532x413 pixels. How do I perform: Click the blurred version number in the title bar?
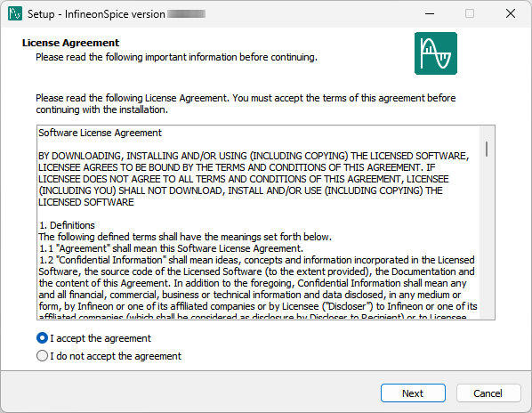(x=186, y=14)
